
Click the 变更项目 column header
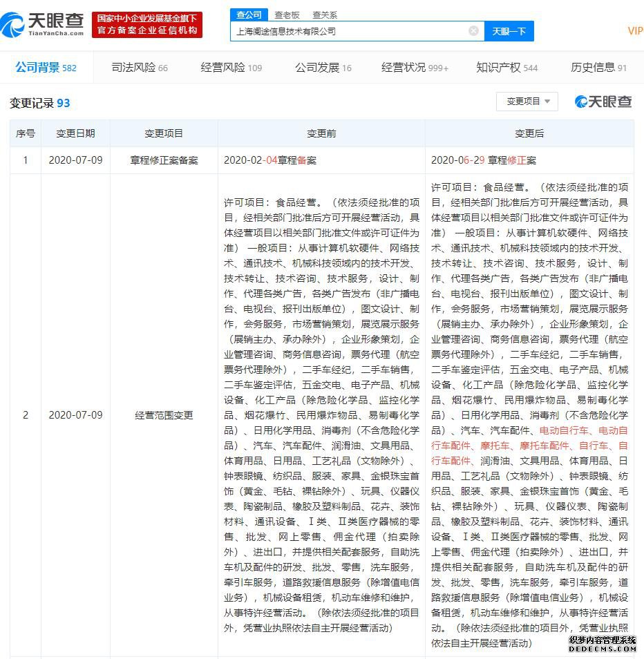(x=164, y=133)
